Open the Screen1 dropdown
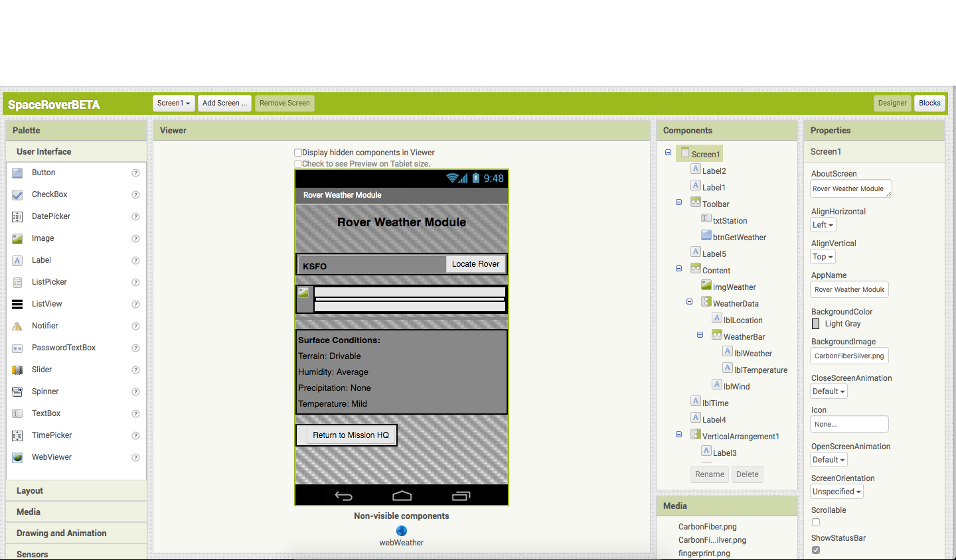This screenshot has height=560, width=956. [x=174, y=103]
